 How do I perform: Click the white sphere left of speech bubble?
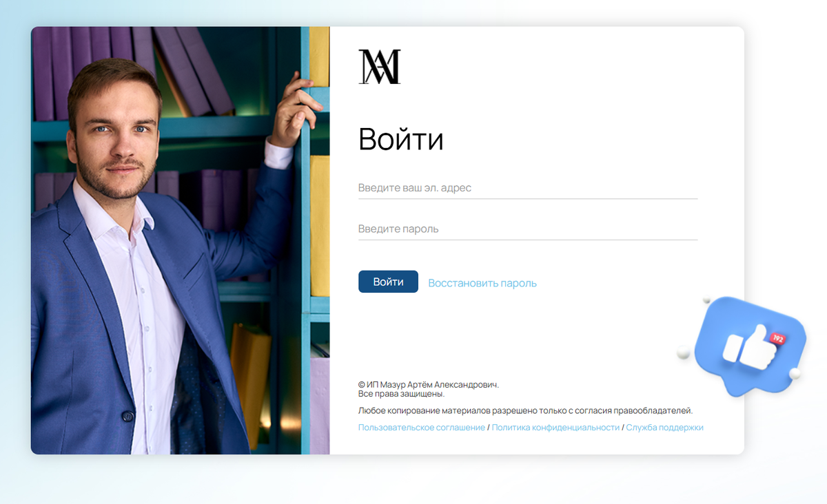tap(684, 353)
